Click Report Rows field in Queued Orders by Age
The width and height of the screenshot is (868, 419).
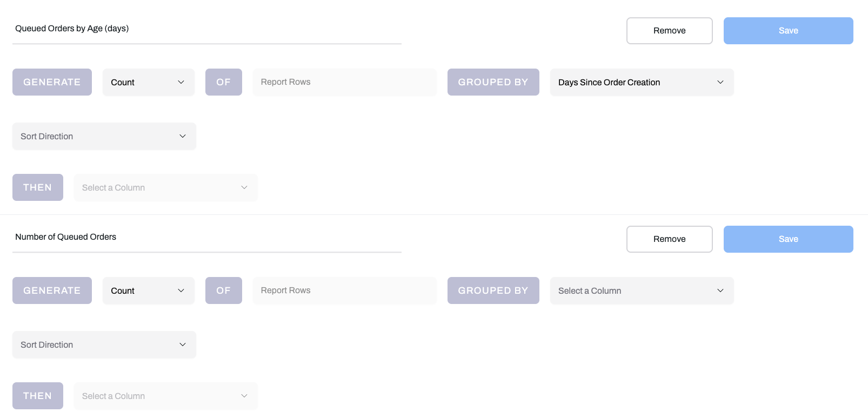[344, 82]
